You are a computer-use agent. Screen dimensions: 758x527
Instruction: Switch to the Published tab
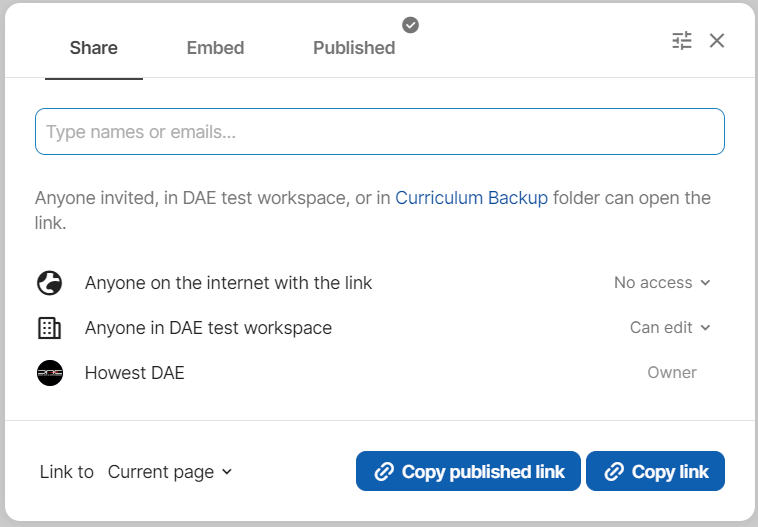click(x=354, y=48)
